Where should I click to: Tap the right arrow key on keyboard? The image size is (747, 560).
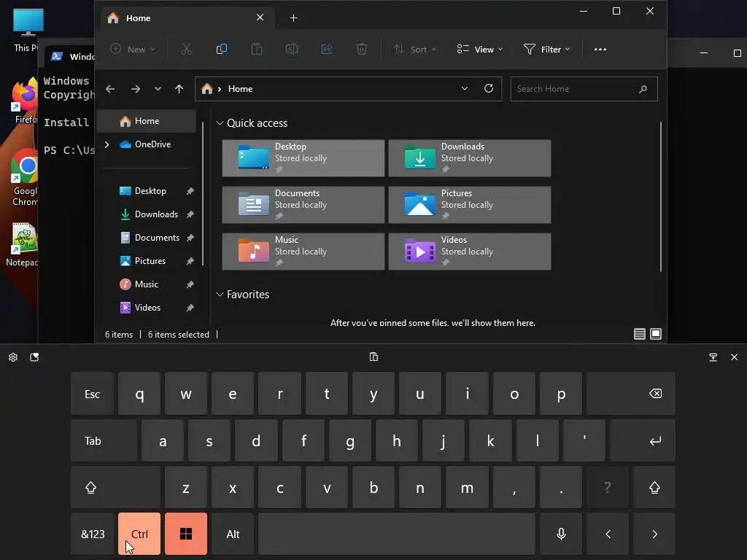pyautogui.click(x=654, y=534)
